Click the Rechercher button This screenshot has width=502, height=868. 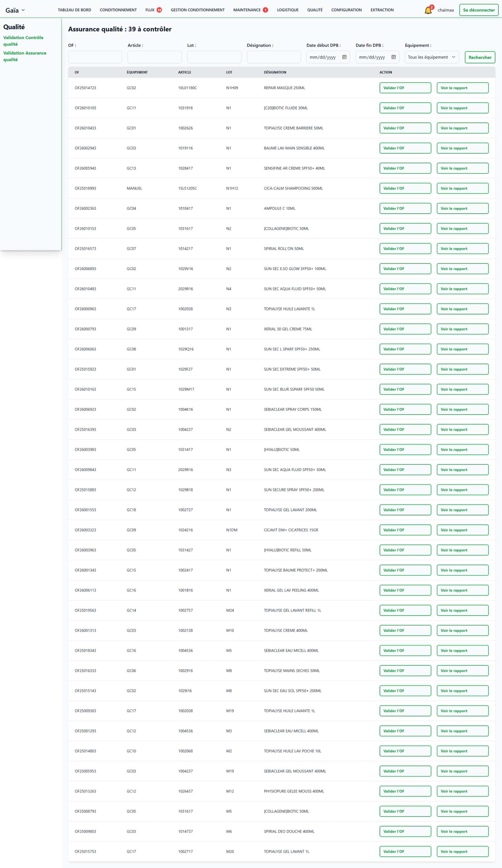click(480, 58)
